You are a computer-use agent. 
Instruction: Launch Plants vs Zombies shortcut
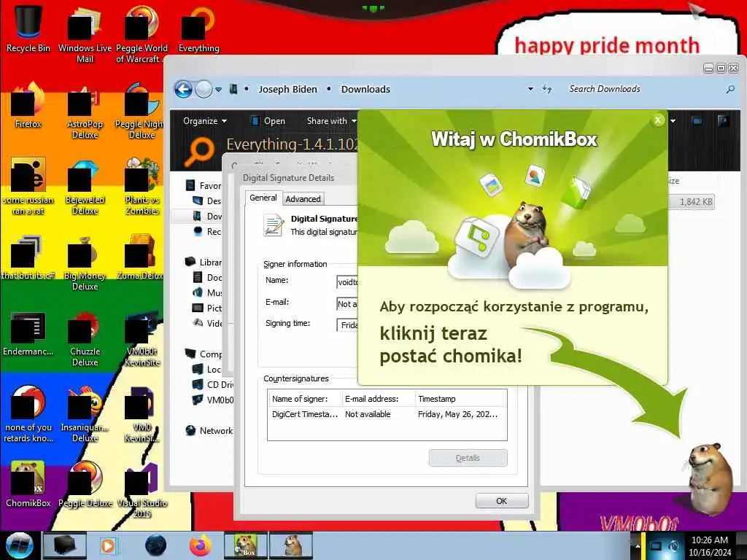click(142, 187)
